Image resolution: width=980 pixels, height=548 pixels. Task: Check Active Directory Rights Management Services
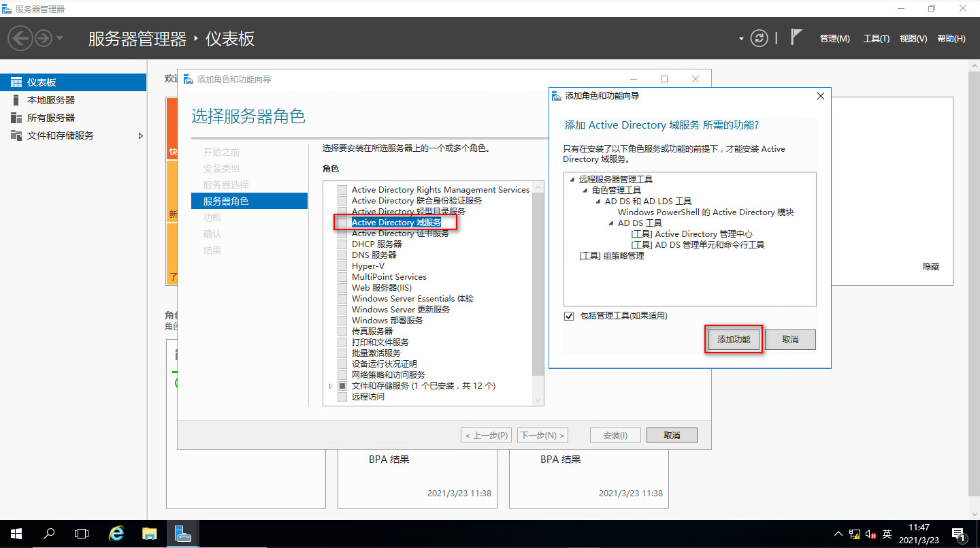342,190
